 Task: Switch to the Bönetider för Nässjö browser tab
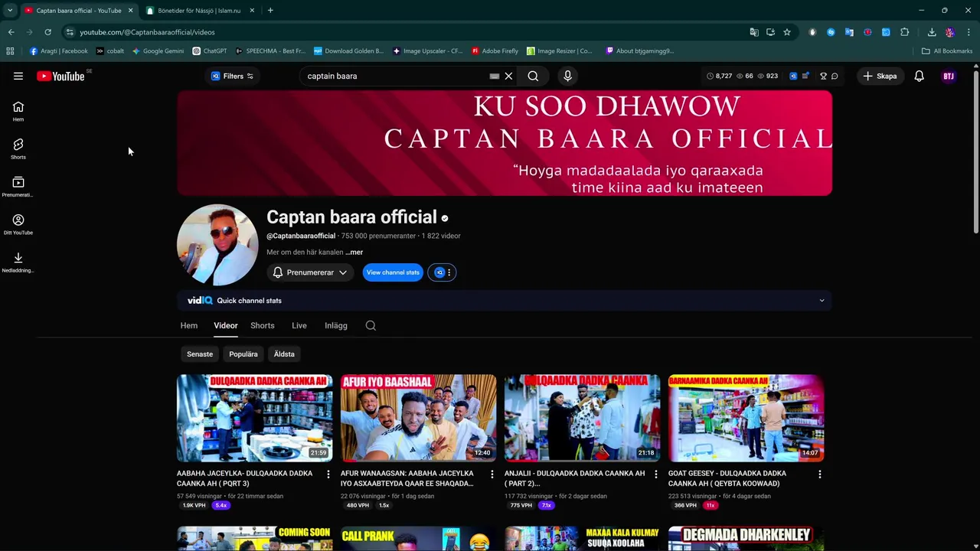point(198,11)
